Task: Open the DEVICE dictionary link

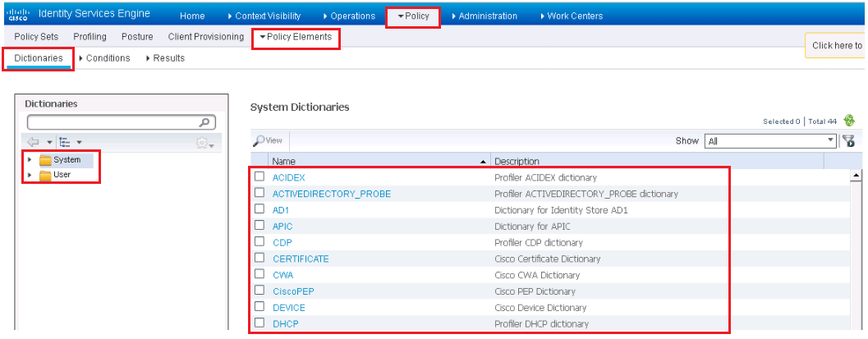Action: (288, 308)
